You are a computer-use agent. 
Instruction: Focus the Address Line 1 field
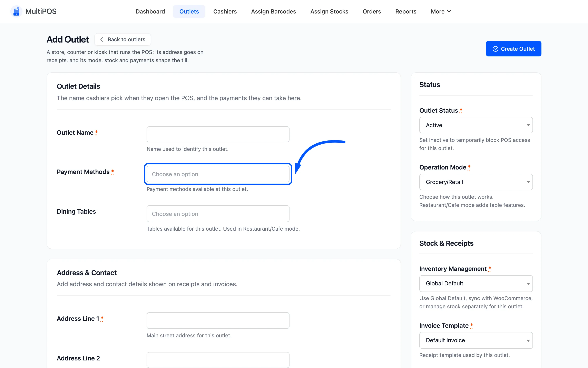218,320
